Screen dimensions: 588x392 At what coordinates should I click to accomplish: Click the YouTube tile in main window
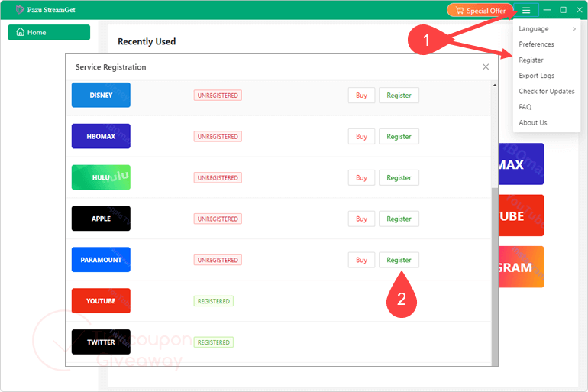[x=521, y=215]
